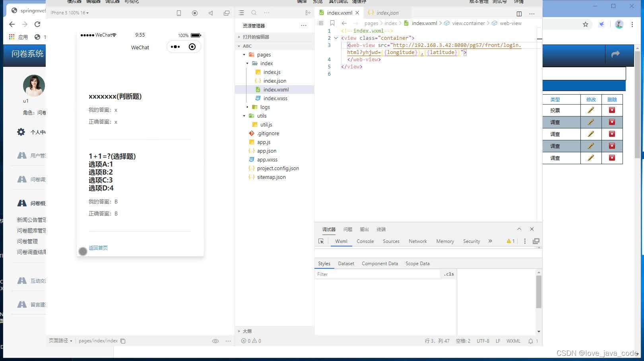Open iPhone 5 device dropdown
The image size is (644, 361).
[70, 13]
